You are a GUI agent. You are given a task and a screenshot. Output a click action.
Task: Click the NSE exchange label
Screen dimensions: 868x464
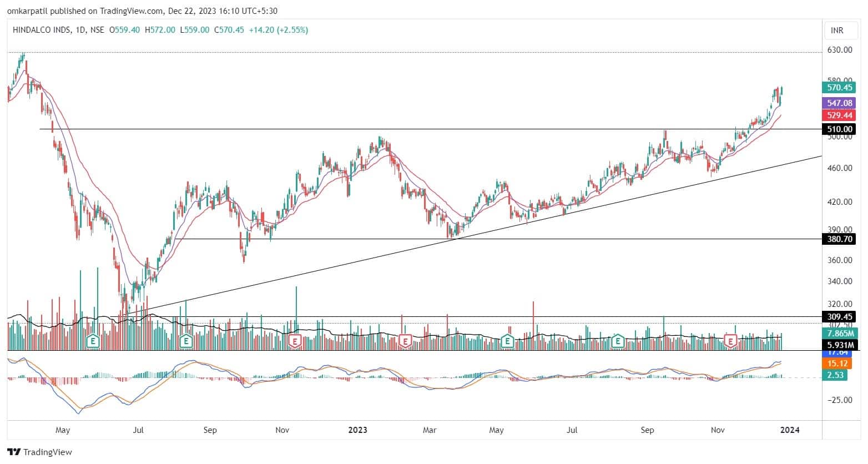pyautogui.click(x=98, y=30)
